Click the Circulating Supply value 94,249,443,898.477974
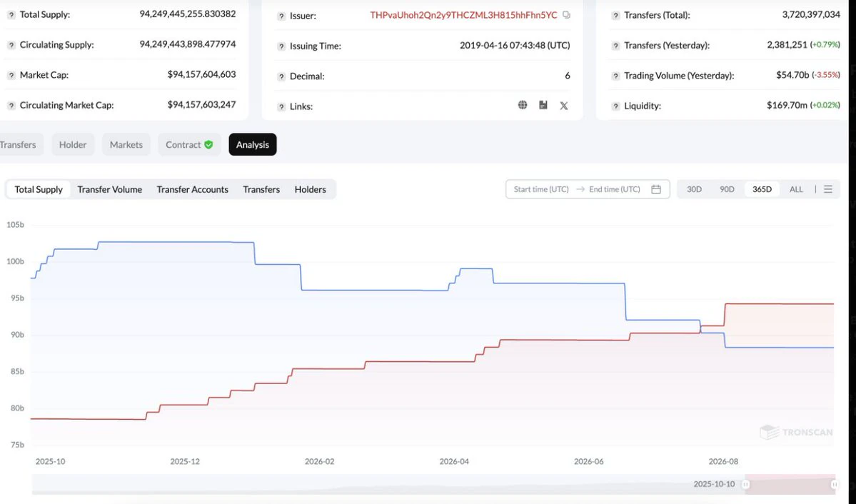Screen dimensions: 856x504 pos(188,44)
